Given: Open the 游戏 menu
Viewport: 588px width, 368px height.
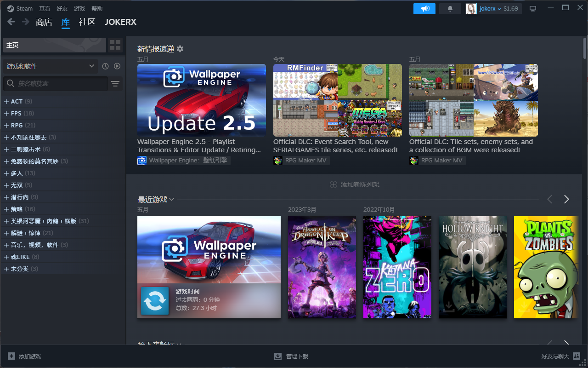Looking at the screenshot, I should point(79,8).
